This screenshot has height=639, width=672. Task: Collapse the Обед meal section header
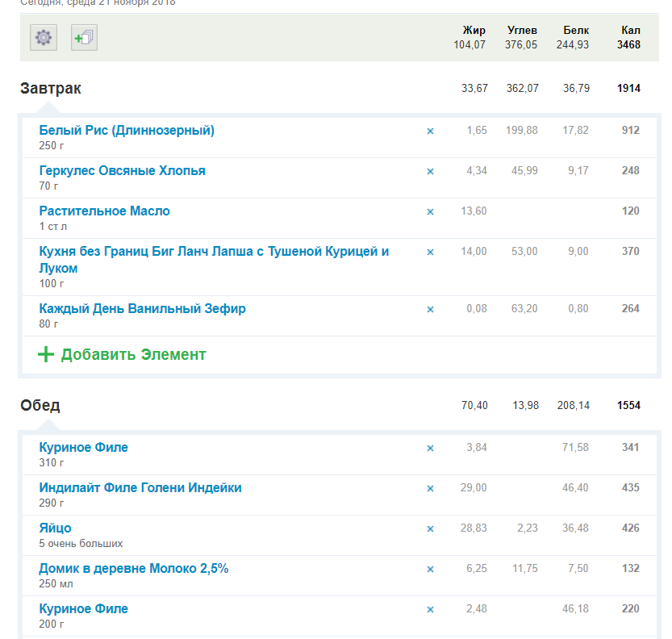(x=40, y=405)
